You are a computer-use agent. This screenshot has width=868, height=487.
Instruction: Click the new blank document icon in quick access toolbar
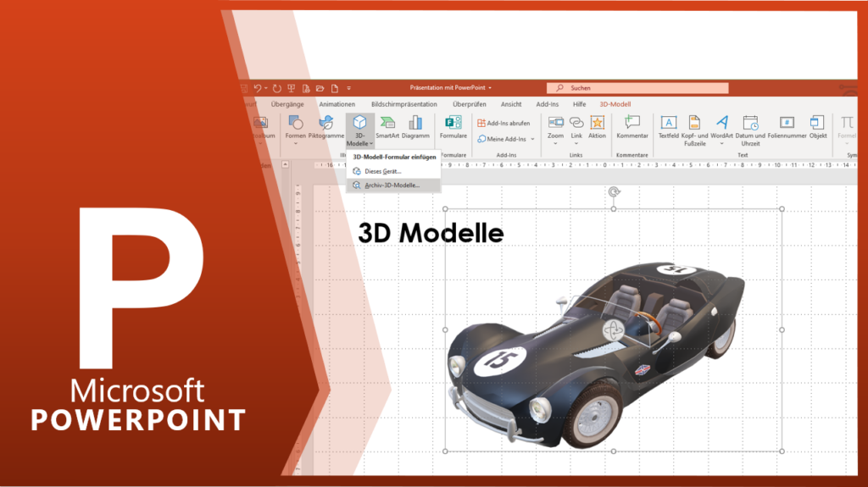tap(334, 88)
